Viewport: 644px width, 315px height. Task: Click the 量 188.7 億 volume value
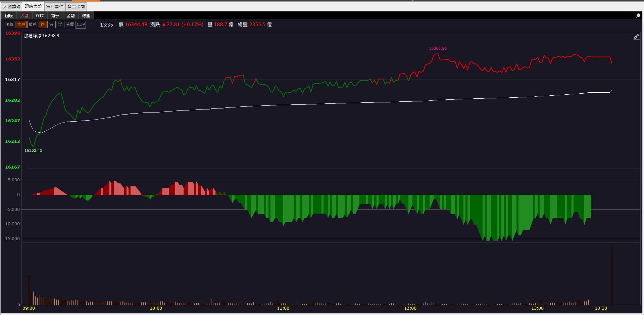220,25
